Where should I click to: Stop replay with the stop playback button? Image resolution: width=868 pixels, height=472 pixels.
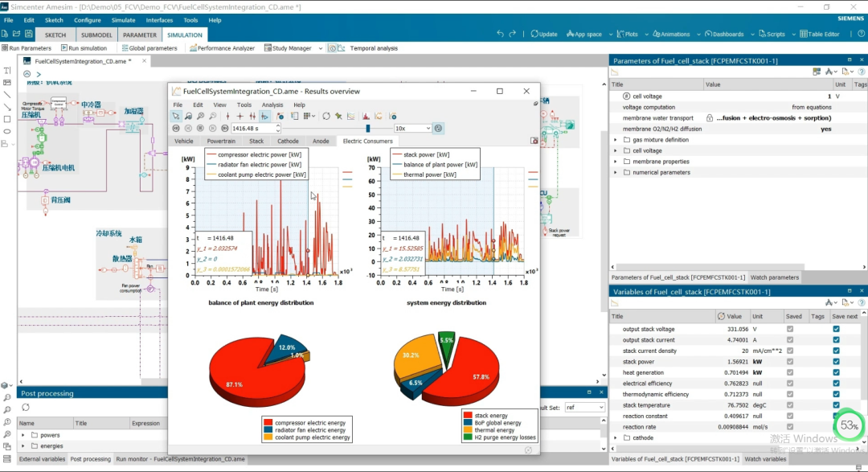(200, 129)
